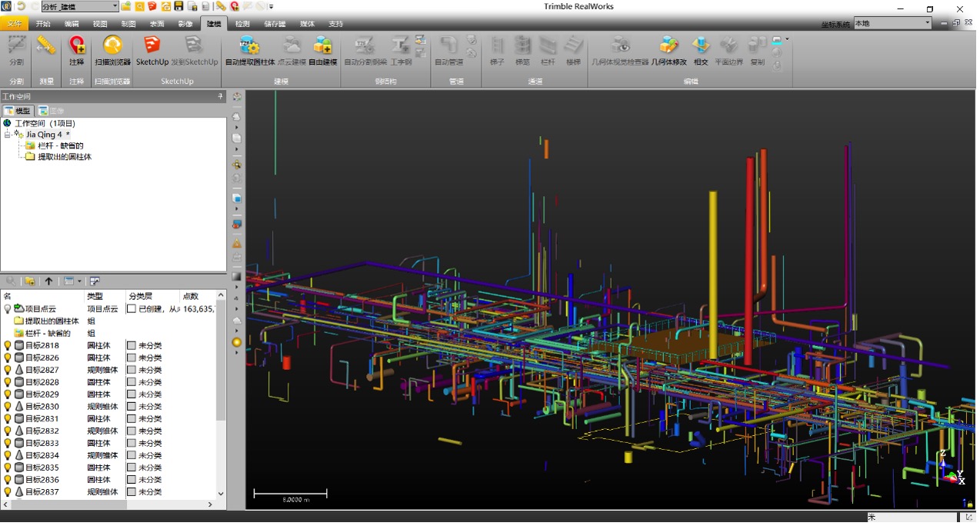
Task: Click the list vertical scrollbar down arrow
Action: tap(222, 494)
